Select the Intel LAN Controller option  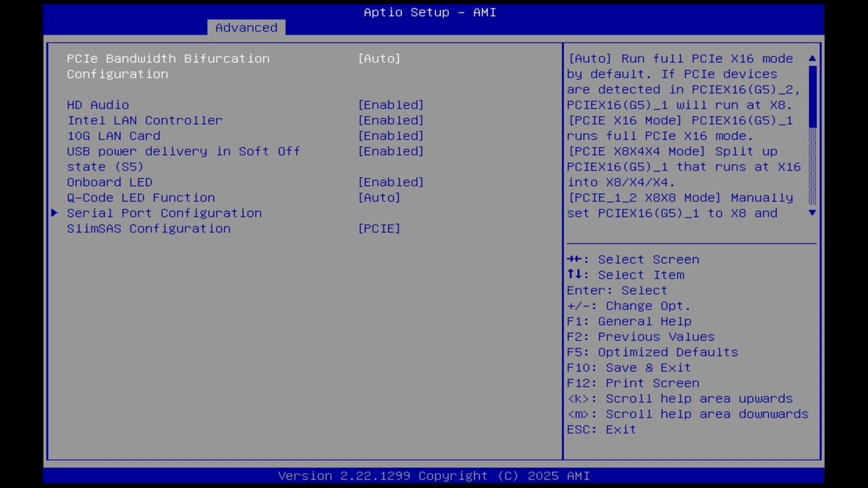(x=144, y=120)
